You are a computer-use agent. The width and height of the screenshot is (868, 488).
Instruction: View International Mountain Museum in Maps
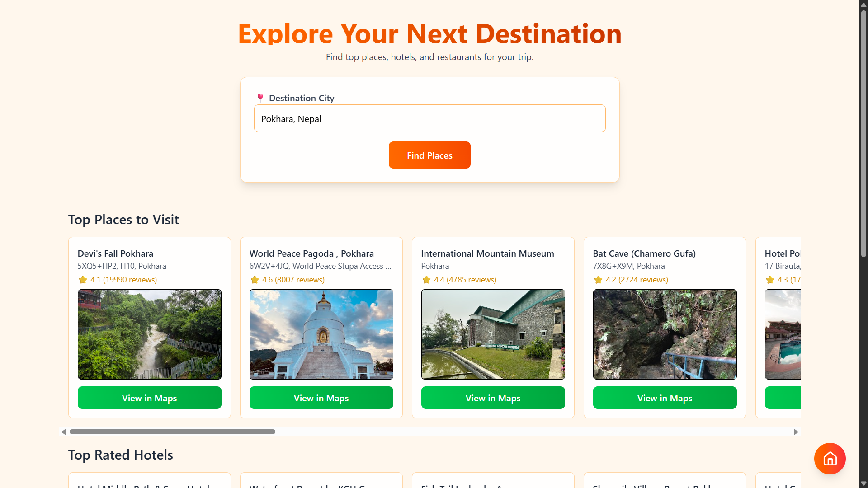tap(493, 398)
